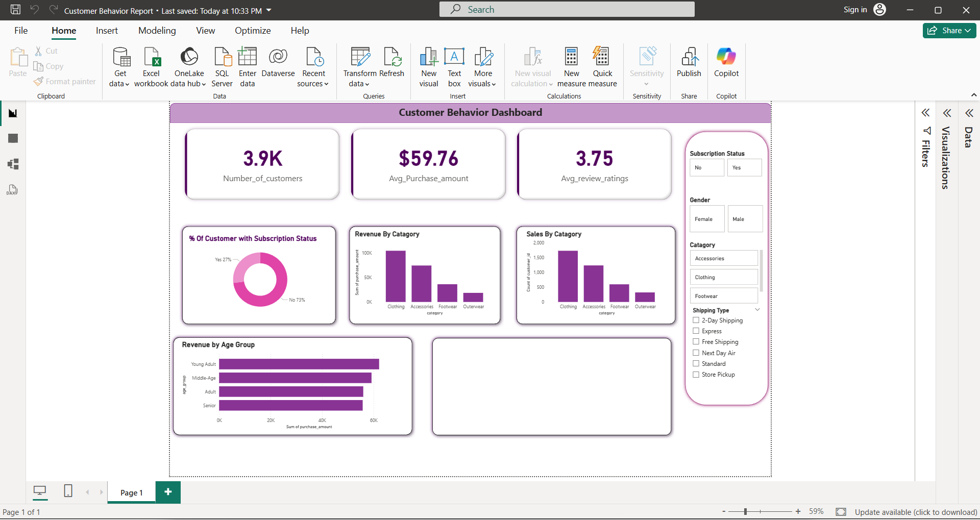Insert a Text box
The image size is (980, 520).
[454, 67]
